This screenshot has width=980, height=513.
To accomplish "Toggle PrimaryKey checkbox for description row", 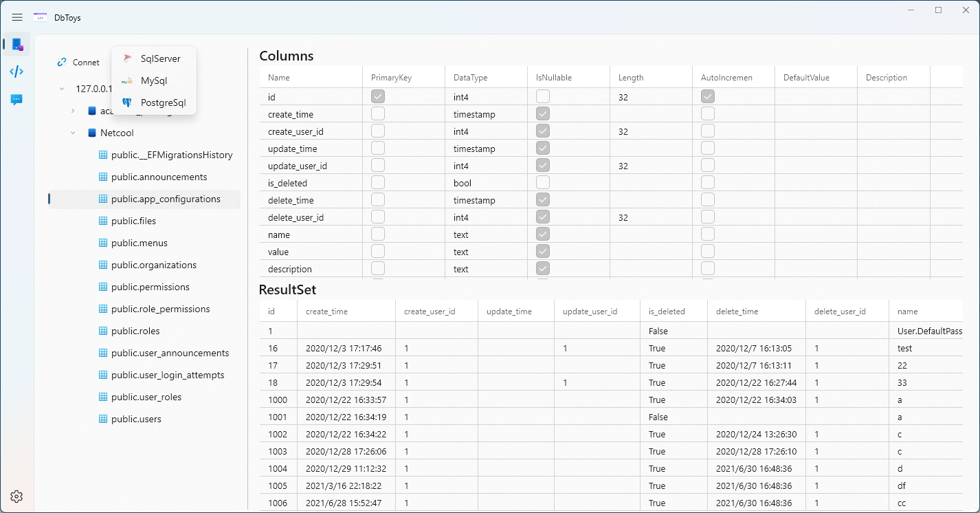I will pos(378,268).
